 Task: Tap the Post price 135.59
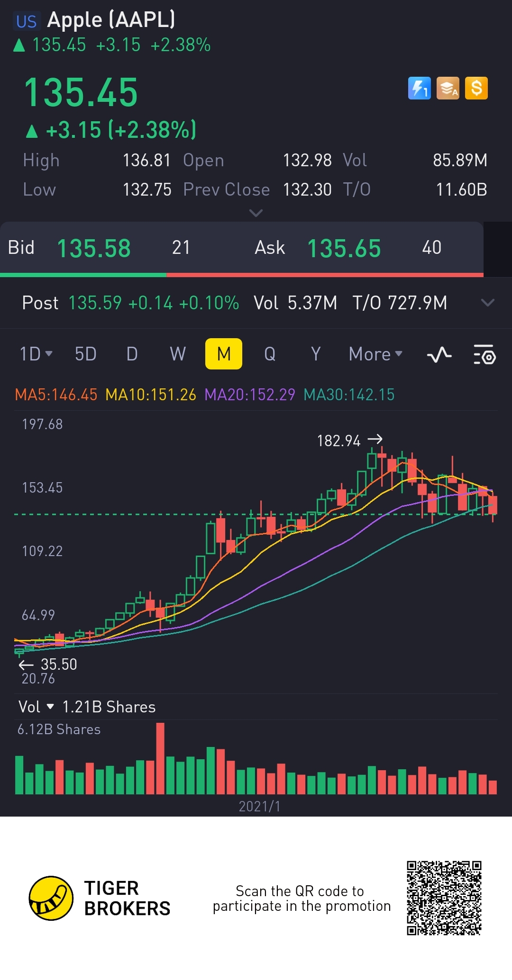pyautogui.click(x=95, y=303)
